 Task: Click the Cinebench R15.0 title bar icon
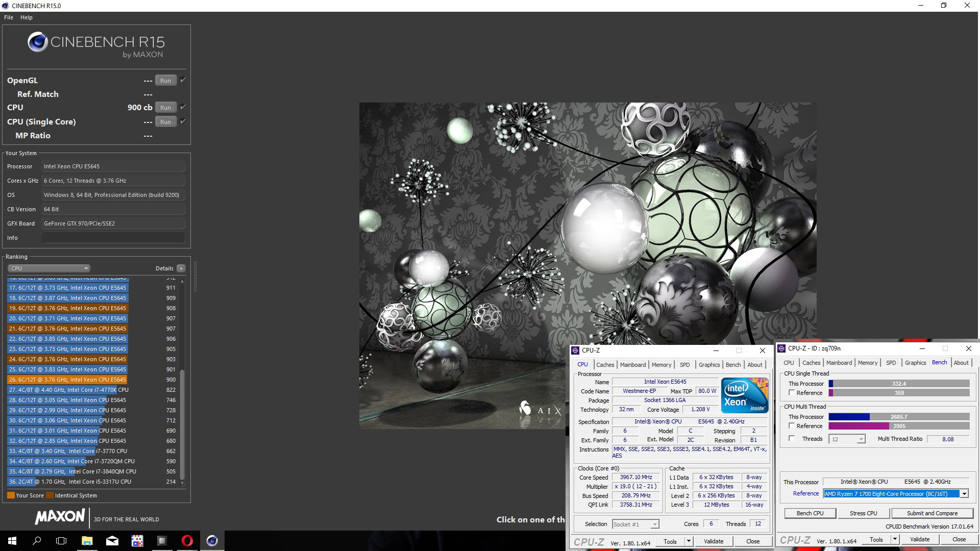tap(5, 6)
